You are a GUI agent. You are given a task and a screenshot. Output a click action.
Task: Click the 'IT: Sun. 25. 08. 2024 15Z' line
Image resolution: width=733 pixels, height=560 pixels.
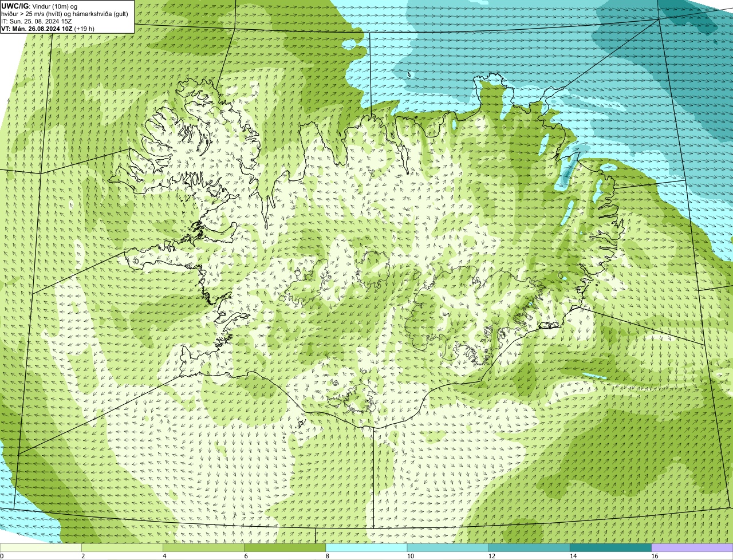(37, 21)
